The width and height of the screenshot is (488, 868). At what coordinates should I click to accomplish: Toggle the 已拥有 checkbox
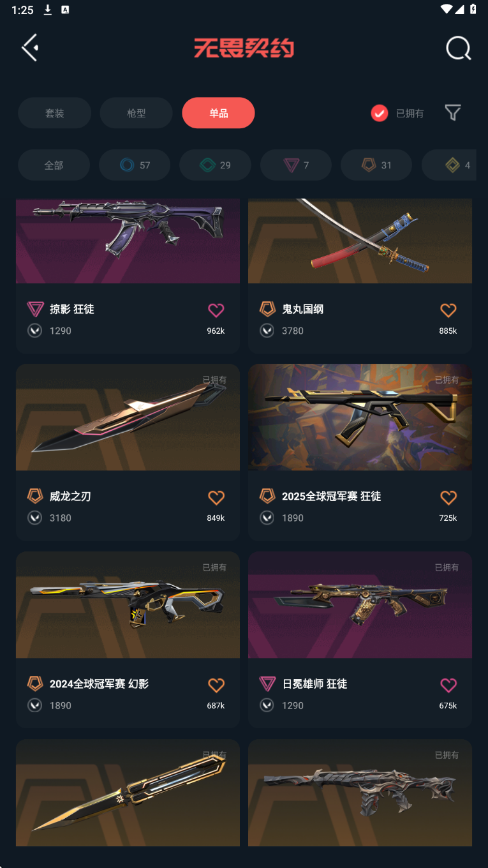380,114
